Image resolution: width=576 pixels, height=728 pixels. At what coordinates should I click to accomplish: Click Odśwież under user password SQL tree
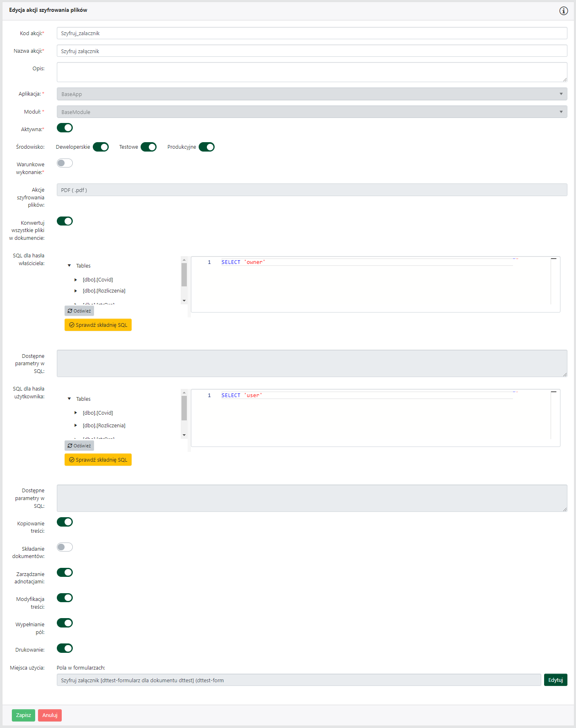tap(79, 446)
